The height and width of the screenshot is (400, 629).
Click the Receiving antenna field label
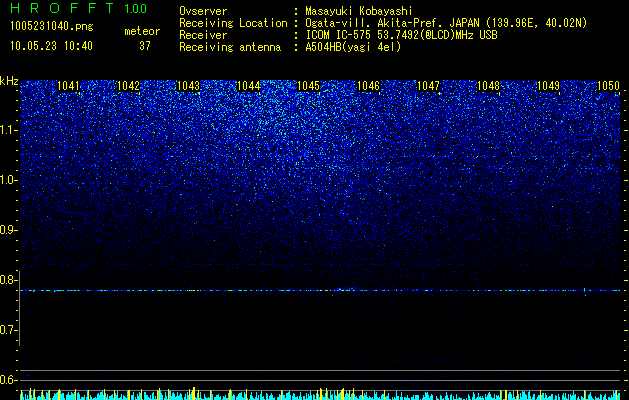230,47
